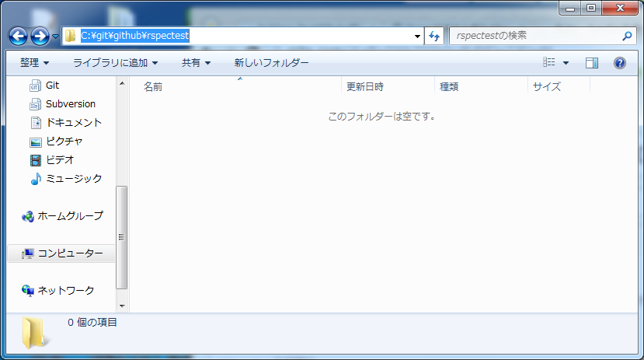Image resolution: width=644 pixels, height=360 pixels.
Task: Open the 共有 menu
Action: tap(197, 63)
